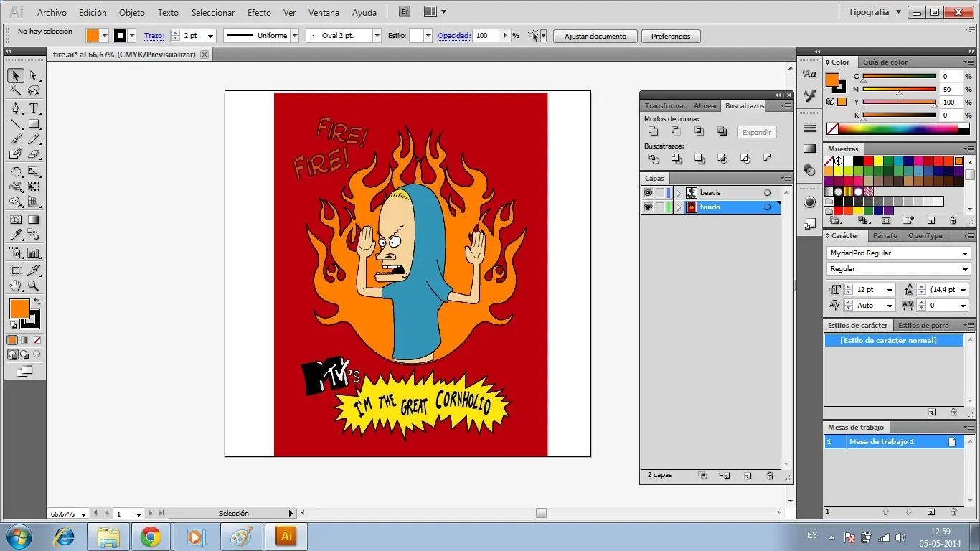
Task: Select the white arrow Direct Selection tool
Action: pyautogui.click(x=34, y=75)
